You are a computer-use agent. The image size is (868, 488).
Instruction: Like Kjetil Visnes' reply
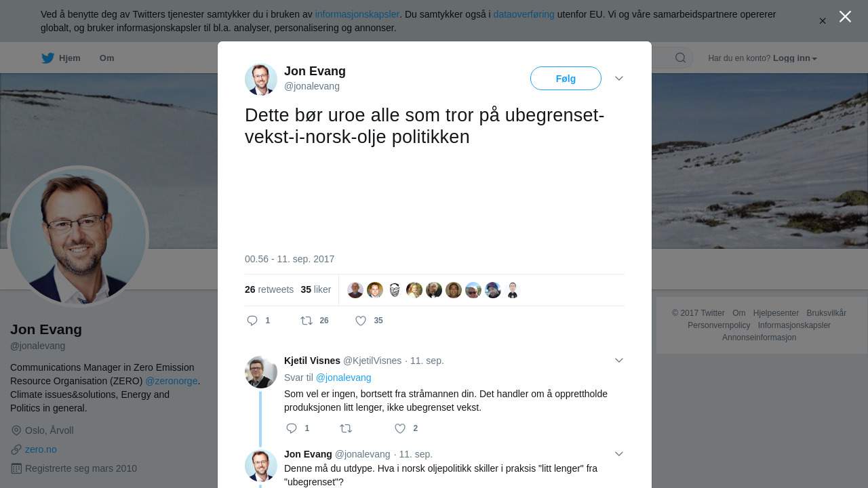click(400, 428)
